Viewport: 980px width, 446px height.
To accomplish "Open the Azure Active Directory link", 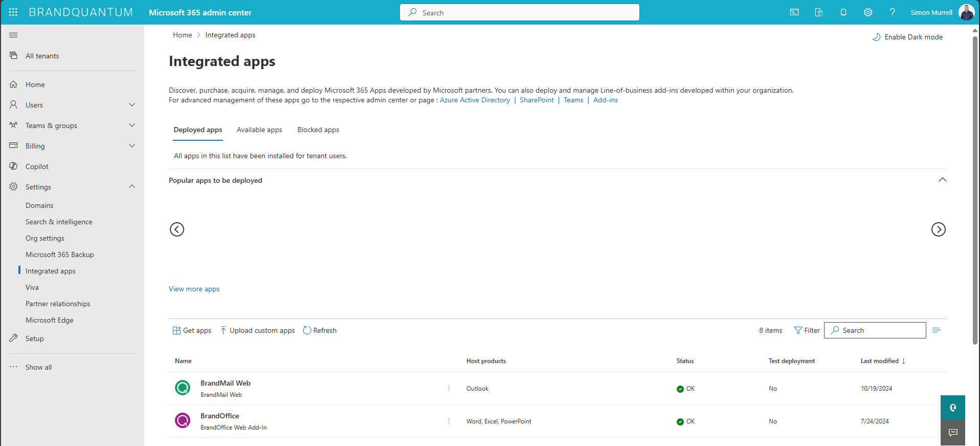I will [475, 100].
